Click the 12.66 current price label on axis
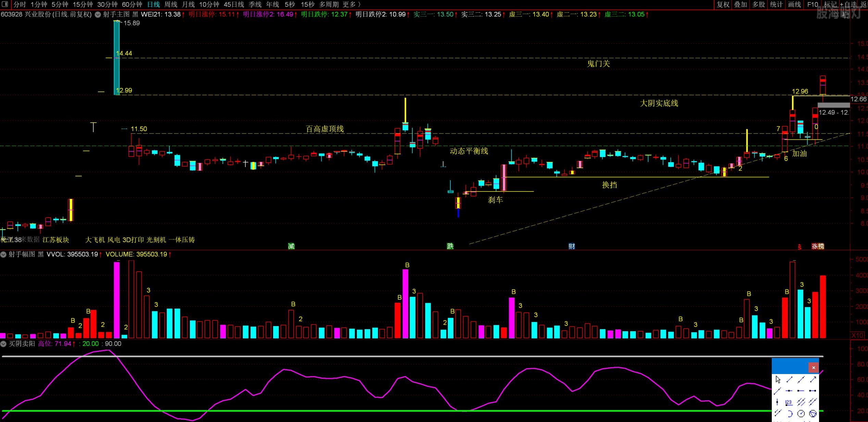 (858, 99)
